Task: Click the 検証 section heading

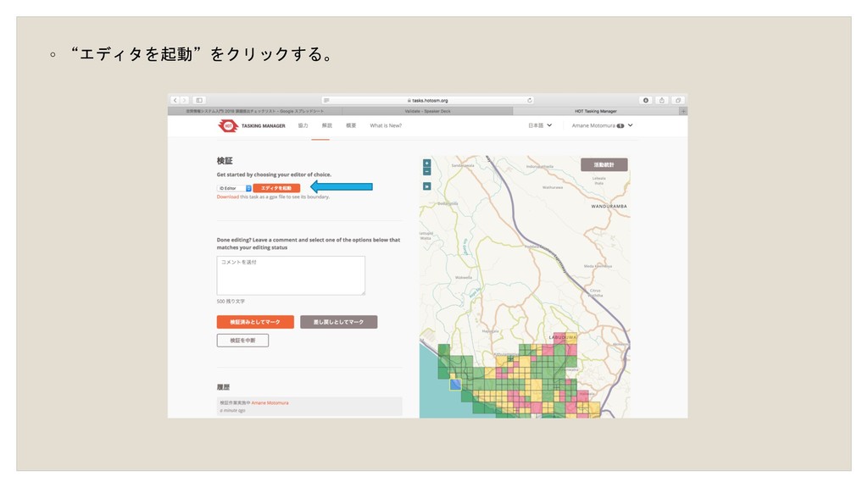Action: pyautogui.click(x=225, y=161)
